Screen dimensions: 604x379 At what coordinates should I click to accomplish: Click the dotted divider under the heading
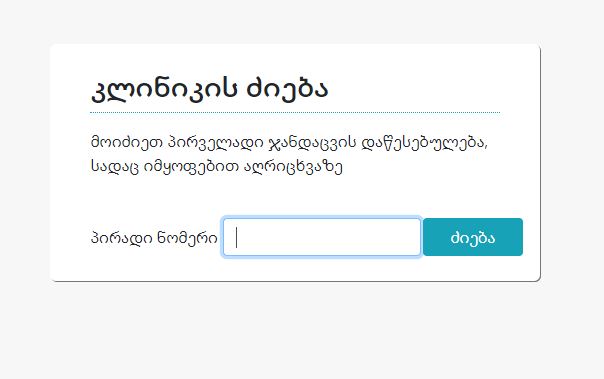tap(295, 112)
